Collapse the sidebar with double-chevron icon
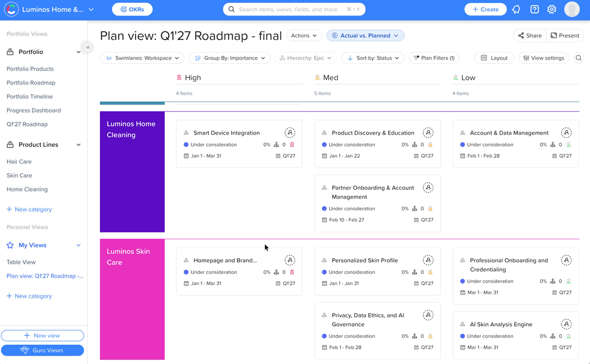The width and height of the screenshot is (590, 364). [x=88, y=47]
